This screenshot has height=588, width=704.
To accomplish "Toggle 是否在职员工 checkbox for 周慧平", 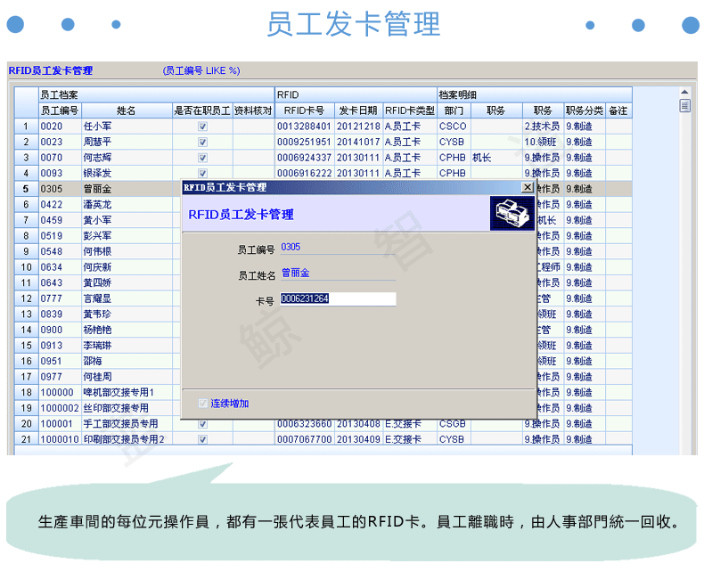I will click(x=202, y=143).
